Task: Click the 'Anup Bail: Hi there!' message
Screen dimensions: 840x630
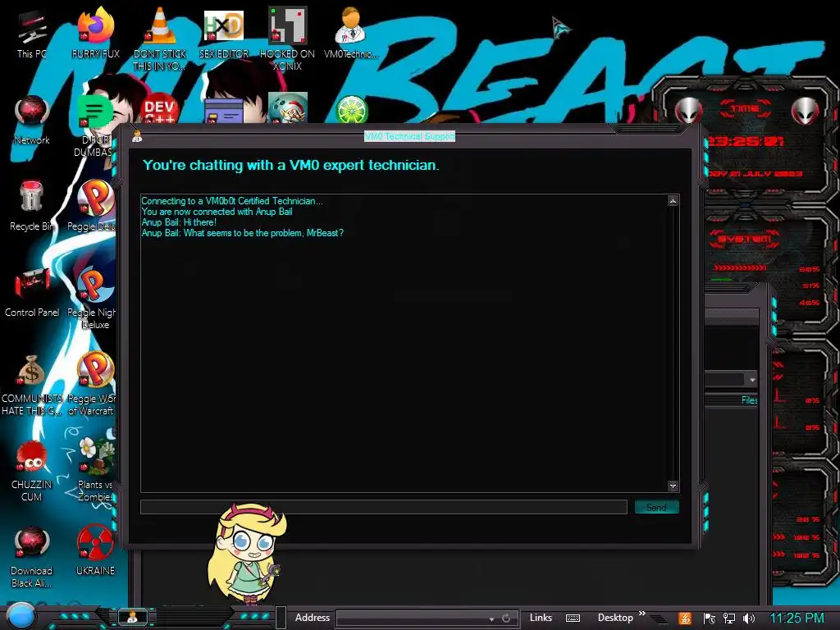Action: coord(178,222)
